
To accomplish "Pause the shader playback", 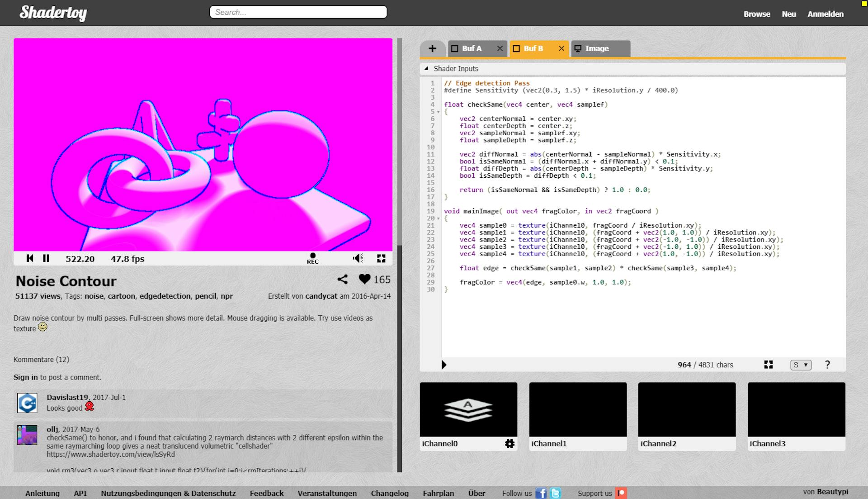I will pos(46,258).
